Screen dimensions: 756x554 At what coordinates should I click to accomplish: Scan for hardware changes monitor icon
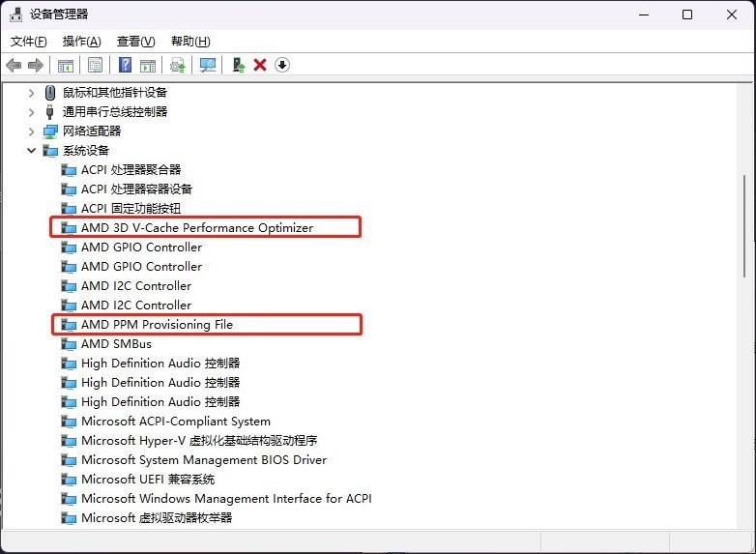click(x=208, y=65)
